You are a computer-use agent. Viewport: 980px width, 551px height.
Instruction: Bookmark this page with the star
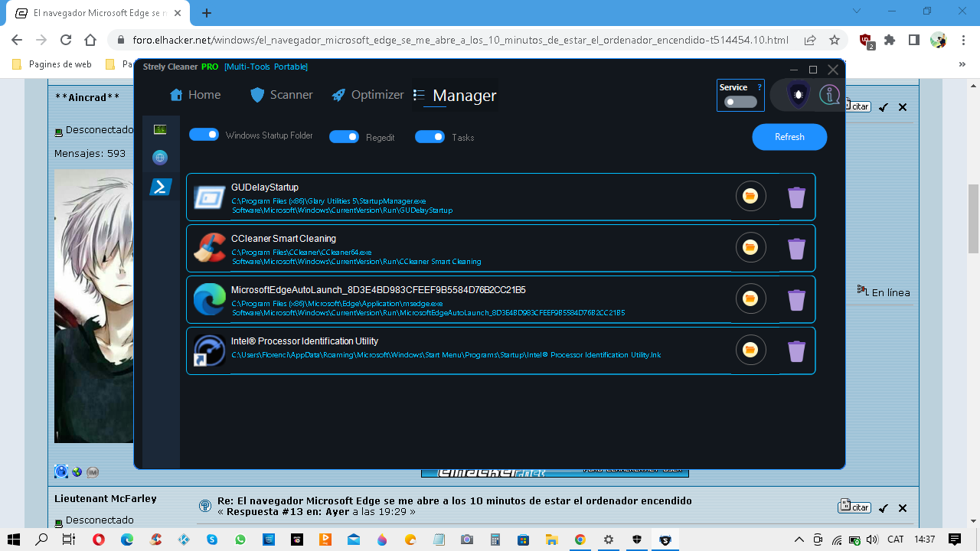pyautogui.click(x=835, y=40)
